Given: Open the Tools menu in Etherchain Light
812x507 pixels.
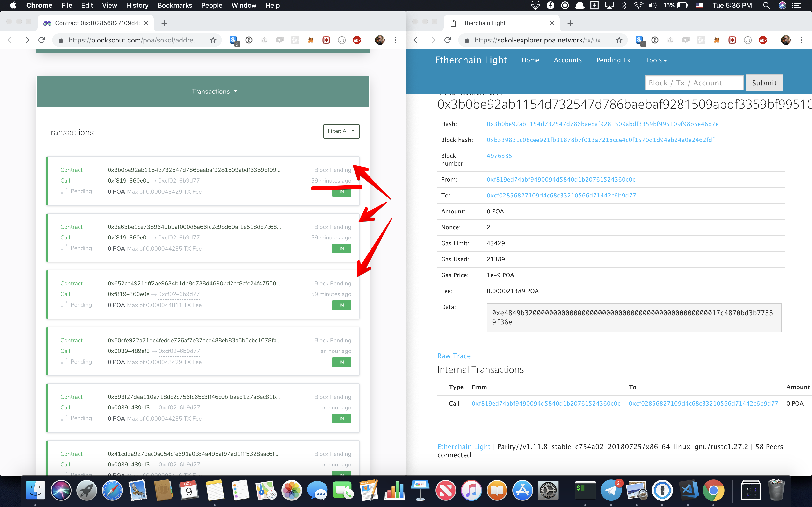Looking at the screenshot, I should [656, 60].
